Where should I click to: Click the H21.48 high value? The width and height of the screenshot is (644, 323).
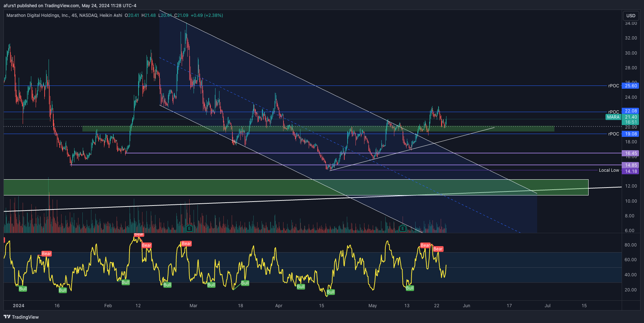coord(149,15)
